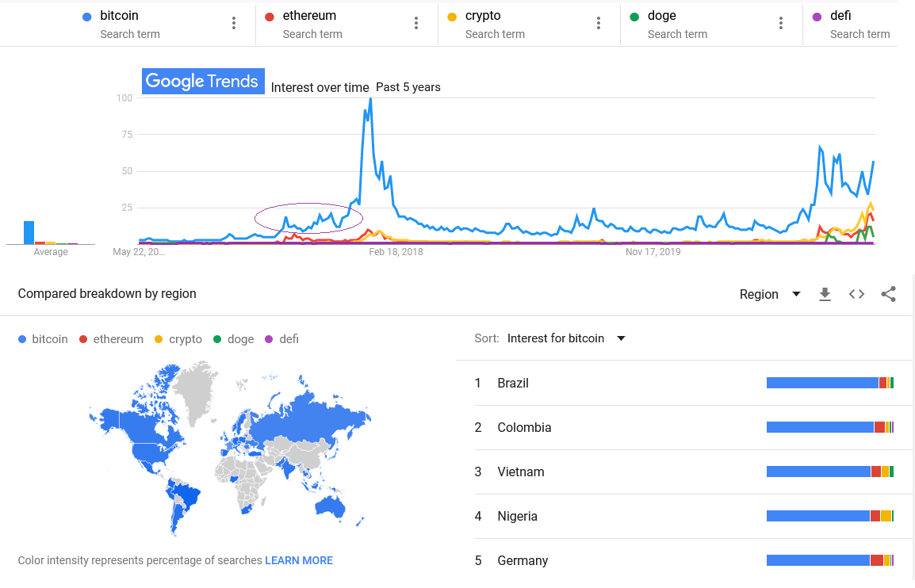The image size is (915, 588).
Task: Click the bitcoin search term box
Action: pos(127,24)
